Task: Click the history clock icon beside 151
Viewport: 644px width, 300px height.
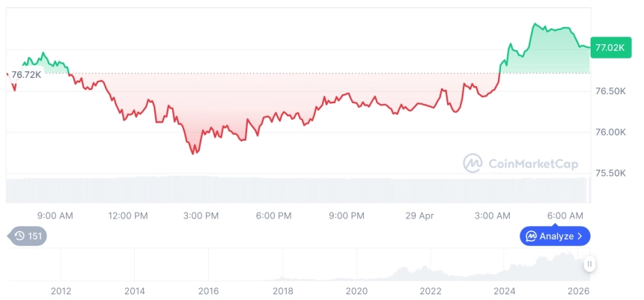Action: [x=19, y=236]
